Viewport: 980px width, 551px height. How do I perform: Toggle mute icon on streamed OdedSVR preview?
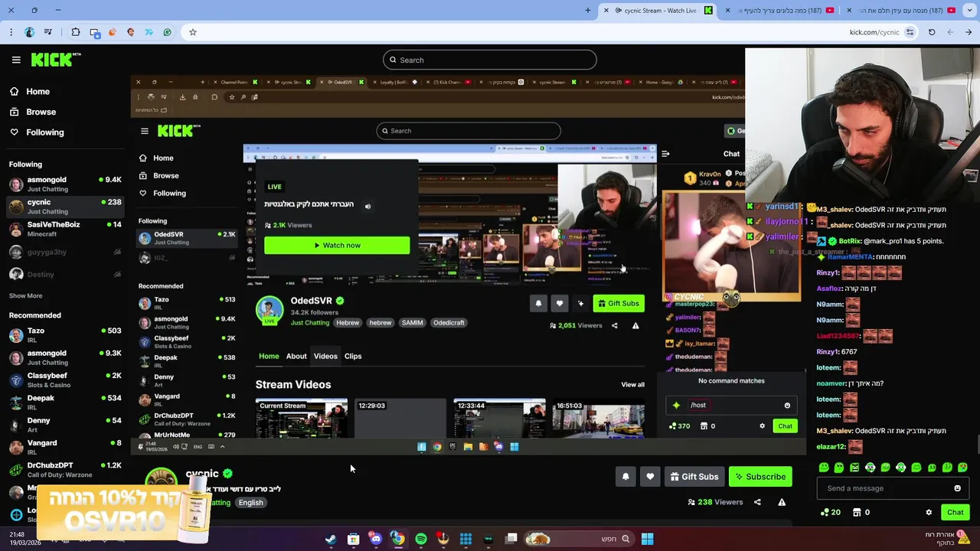click(367, 207)
